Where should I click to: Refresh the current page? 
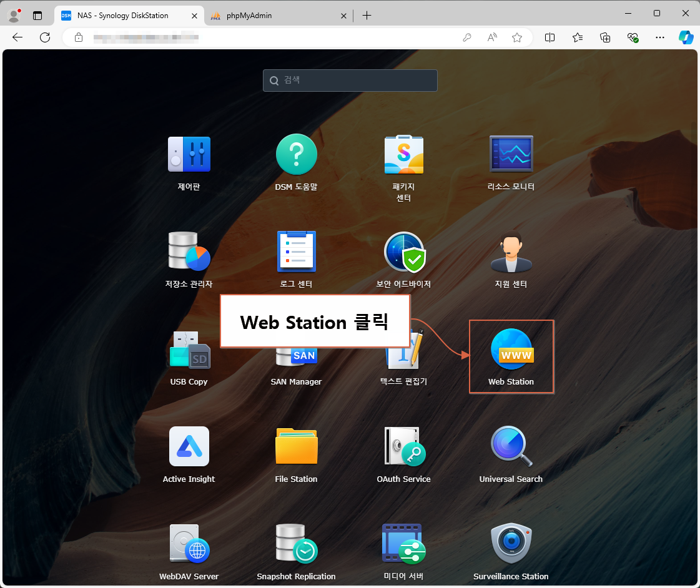[44, 37]
